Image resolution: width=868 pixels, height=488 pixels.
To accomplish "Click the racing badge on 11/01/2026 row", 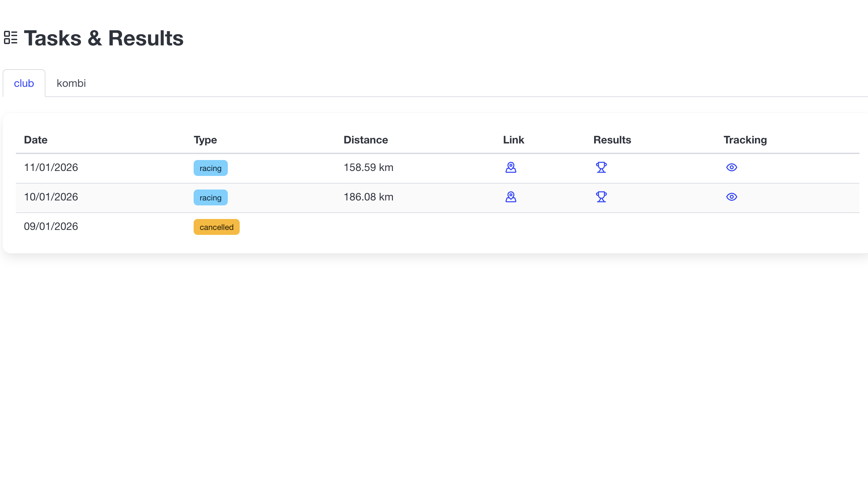I will coord(210,168).
